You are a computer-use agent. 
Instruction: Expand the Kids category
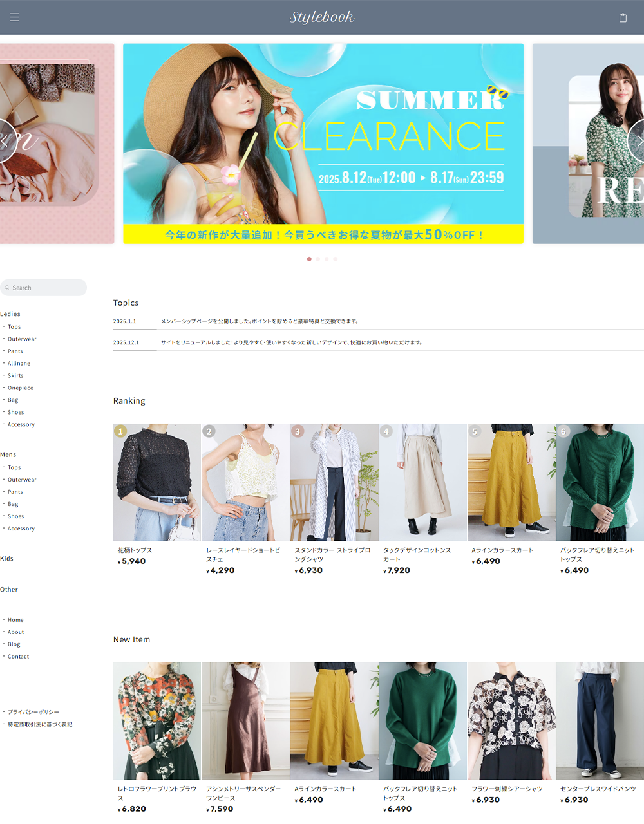7,559
